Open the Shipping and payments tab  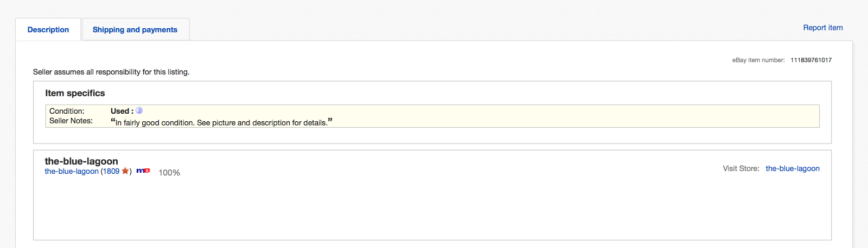pos(135,30)
